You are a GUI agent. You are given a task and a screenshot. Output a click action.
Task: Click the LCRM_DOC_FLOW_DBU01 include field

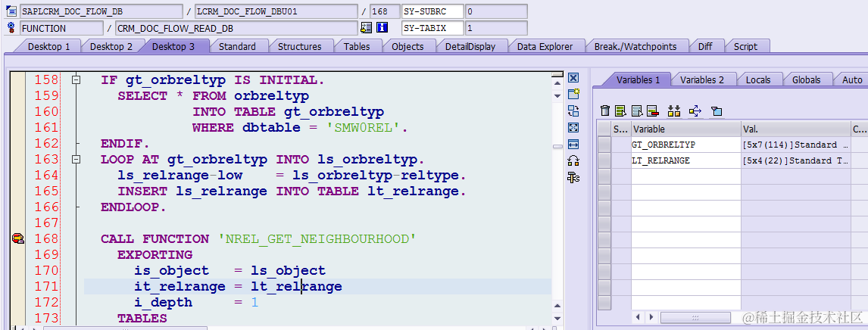point(276,11)
